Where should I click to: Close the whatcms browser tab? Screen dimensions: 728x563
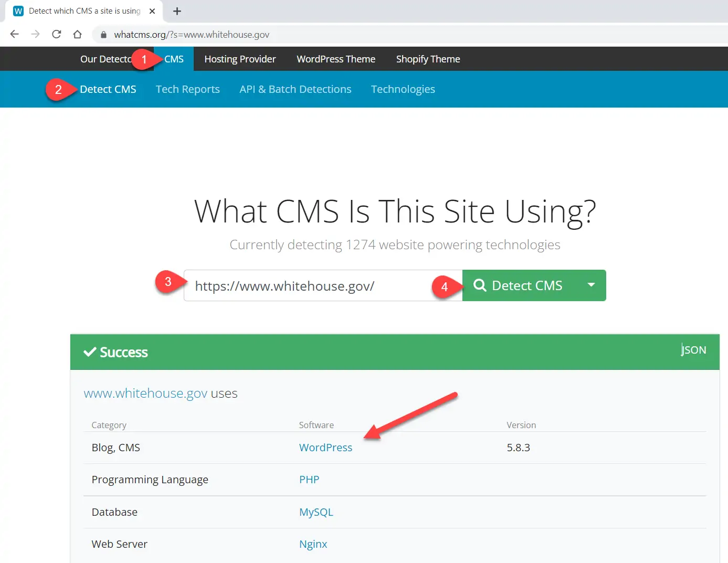[x=152, y=11]
